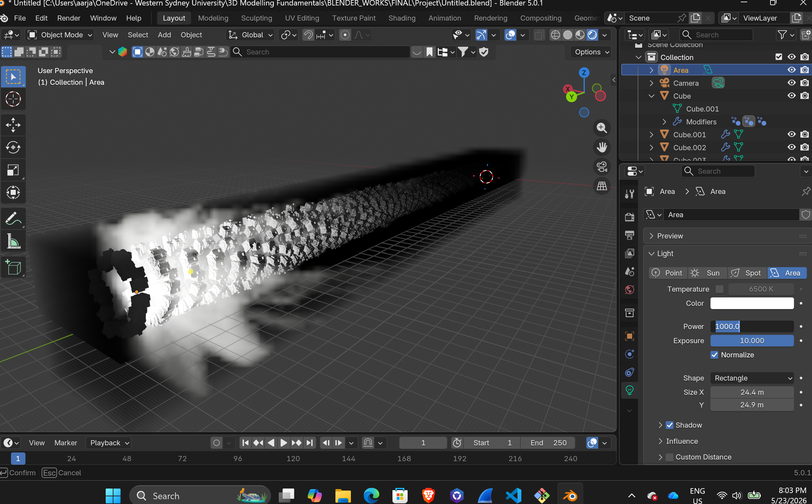
Task: Play the animation forward
Action: tap(284, 443)
